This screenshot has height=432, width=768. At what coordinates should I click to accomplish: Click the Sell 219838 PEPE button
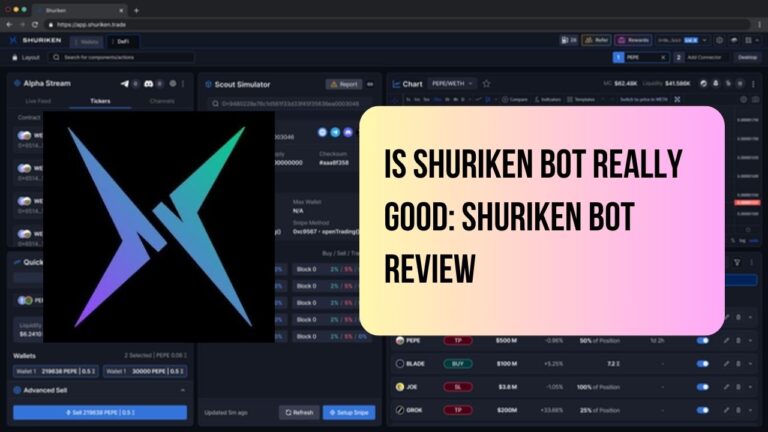tap(100, 412)
